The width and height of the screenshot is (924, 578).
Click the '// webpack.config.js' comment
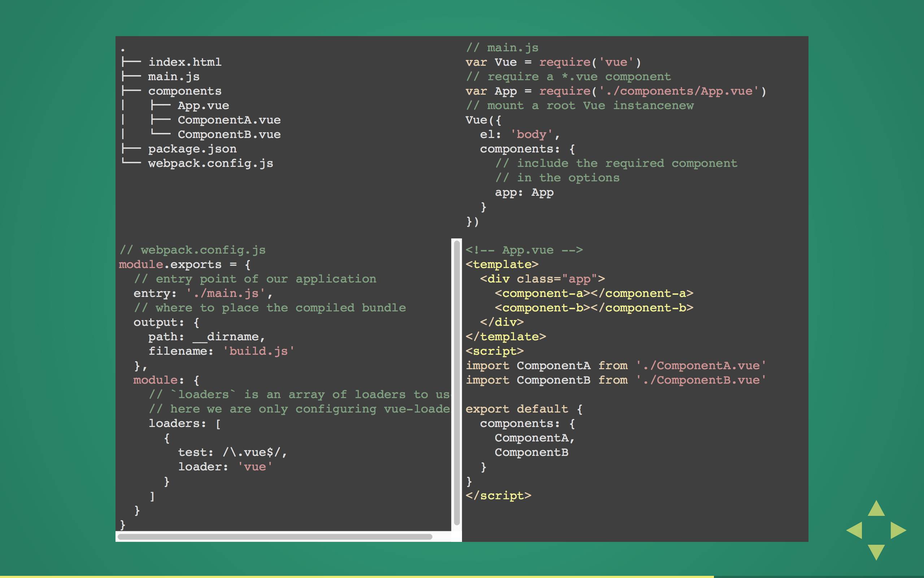click(x=192, y=250)
